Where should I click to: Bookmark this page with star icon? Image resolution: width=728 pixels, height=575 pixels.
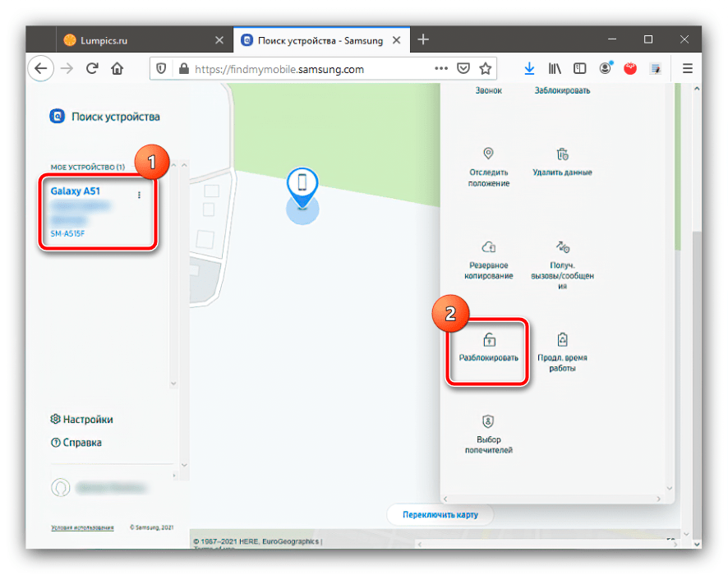(x=486, y=69)
